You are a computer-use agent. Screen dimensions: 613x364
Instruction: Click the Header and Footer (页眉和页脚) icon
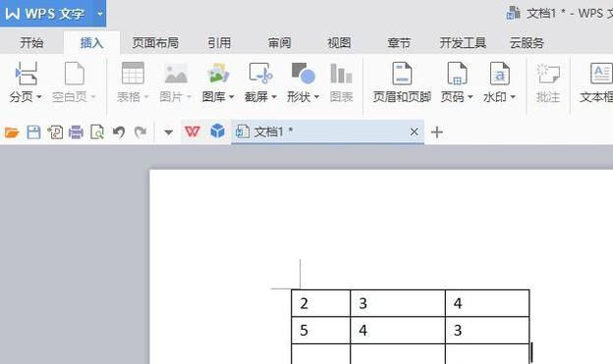pos(402,74)
